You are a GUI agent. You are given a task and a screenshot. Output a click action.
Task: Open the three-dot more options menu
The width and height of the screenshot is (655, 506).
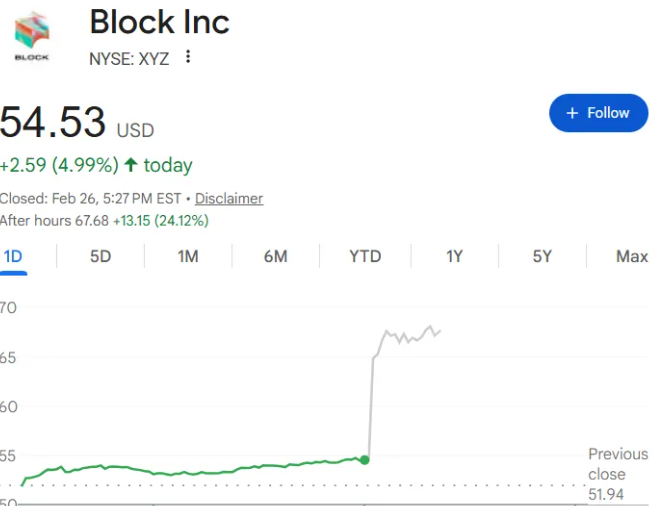coord(187,57)
